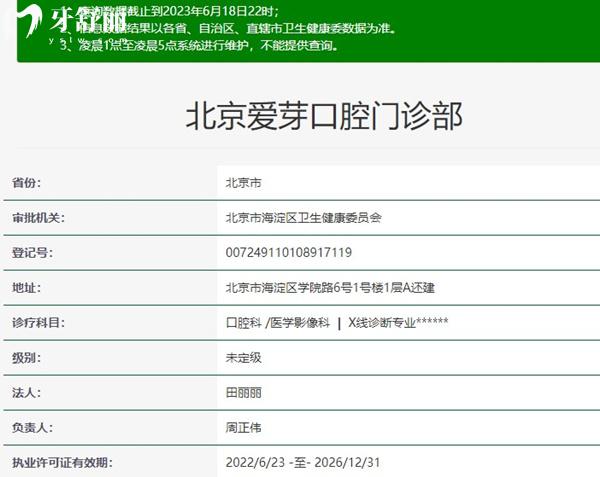Click legal person name 田丽丽
The width and height of the screenshot is (600, 477).
click(243, 392)
